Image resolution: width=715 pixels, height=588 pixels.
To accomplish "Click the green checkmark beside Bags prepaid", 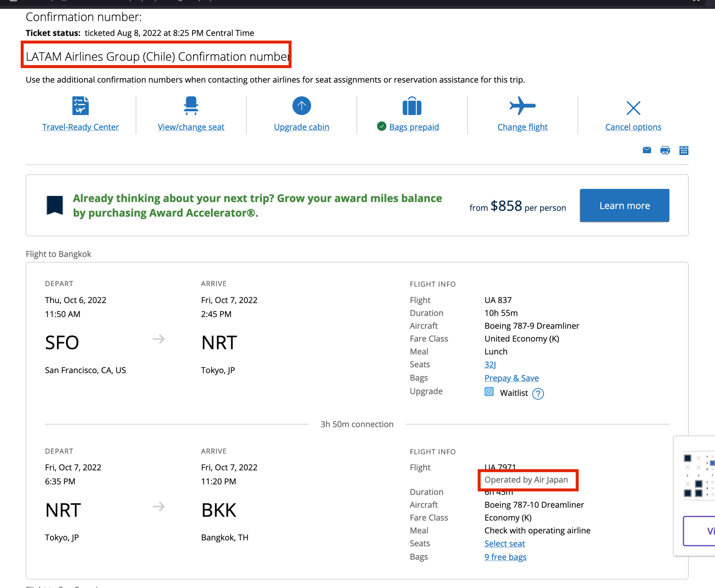I will (x=381, y=127).
